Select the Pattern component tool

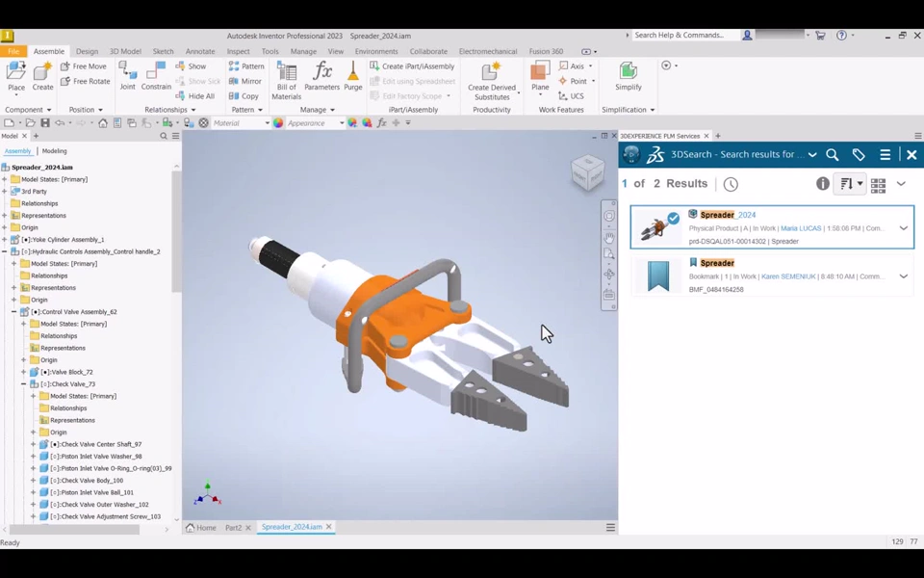[x=246, y=66]
